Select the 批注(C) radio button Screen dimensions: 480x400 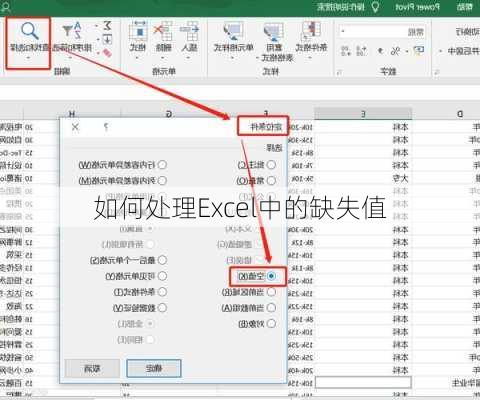click(x=271, y=165)
